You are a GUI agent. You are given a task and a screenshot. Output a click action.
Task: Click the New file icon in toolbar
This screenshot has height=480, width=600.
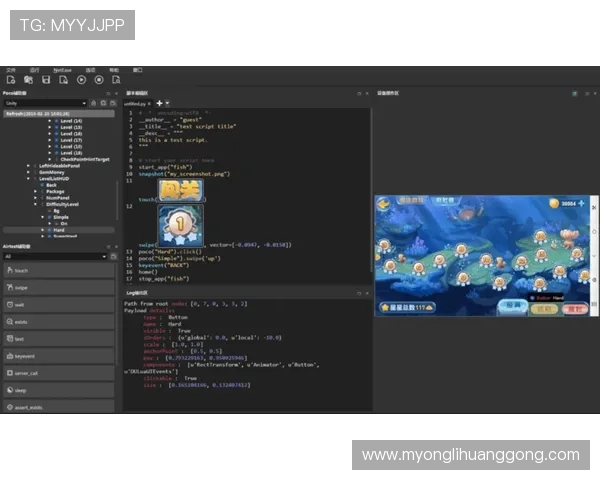click(11, 80)
